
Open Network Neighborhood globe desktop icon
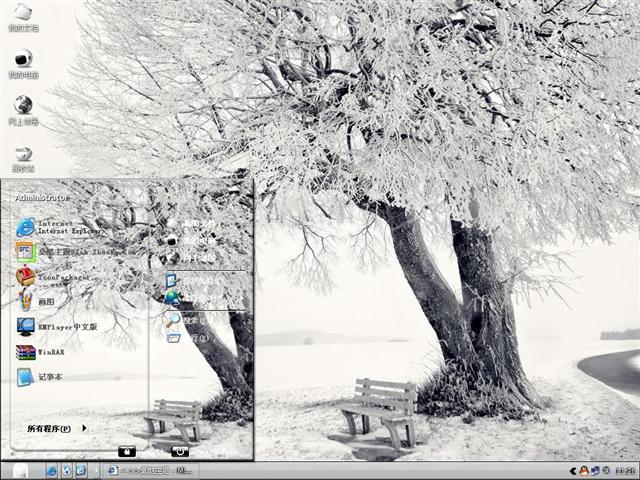click(x=23, y=110)
